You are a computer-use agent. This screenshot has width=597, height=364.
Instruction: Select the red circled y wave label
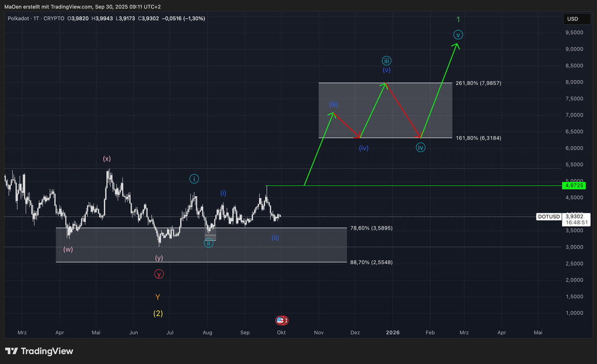159,274
